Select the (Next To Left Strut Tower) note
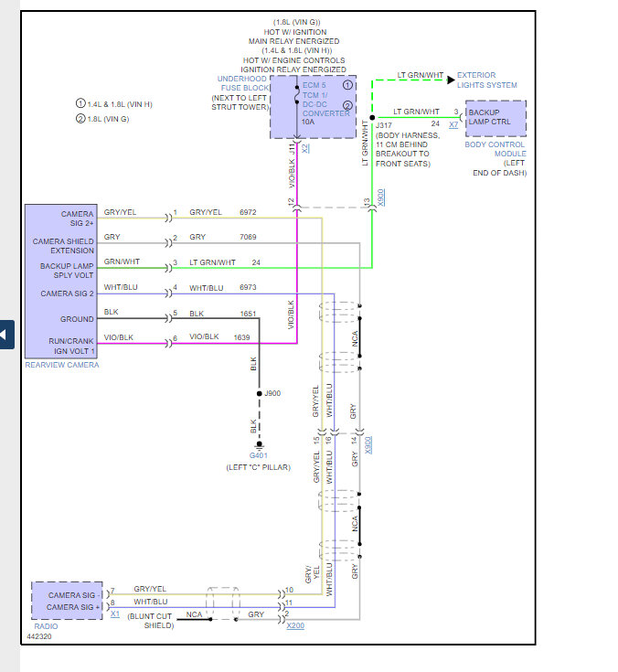The height and width of the screenshot is (672, 618). pyautogui.click(x=240, y=102)
